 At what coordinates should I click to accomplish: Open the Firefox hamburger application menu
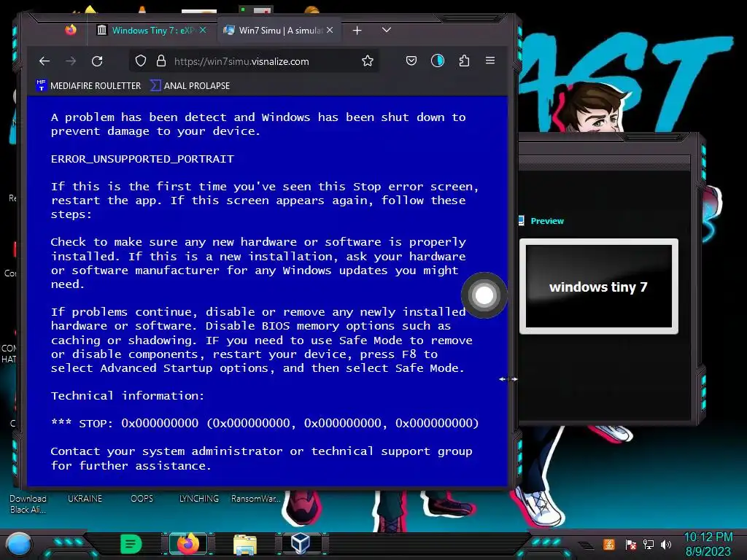489,60
